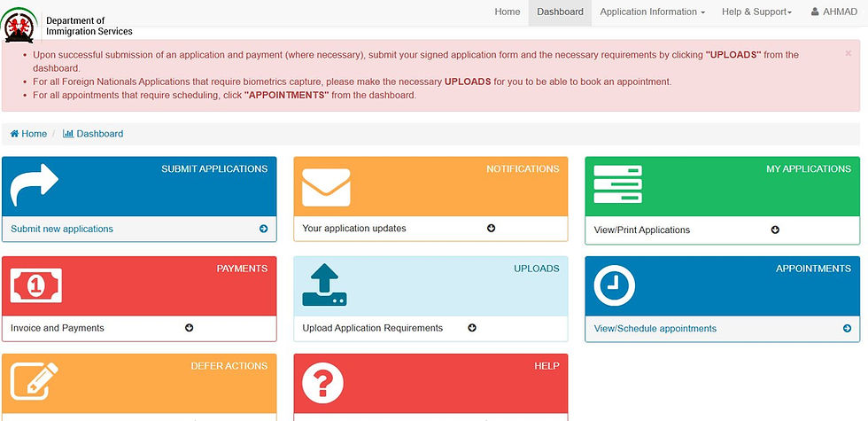Screen dimensions: 868x421
Task: Click the home icon in breadcrumb
Action: (14, 134)
